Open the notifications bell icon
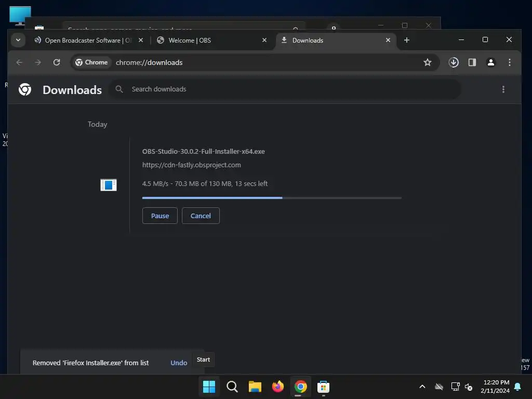The image size is (532, 399). [518, 387]
